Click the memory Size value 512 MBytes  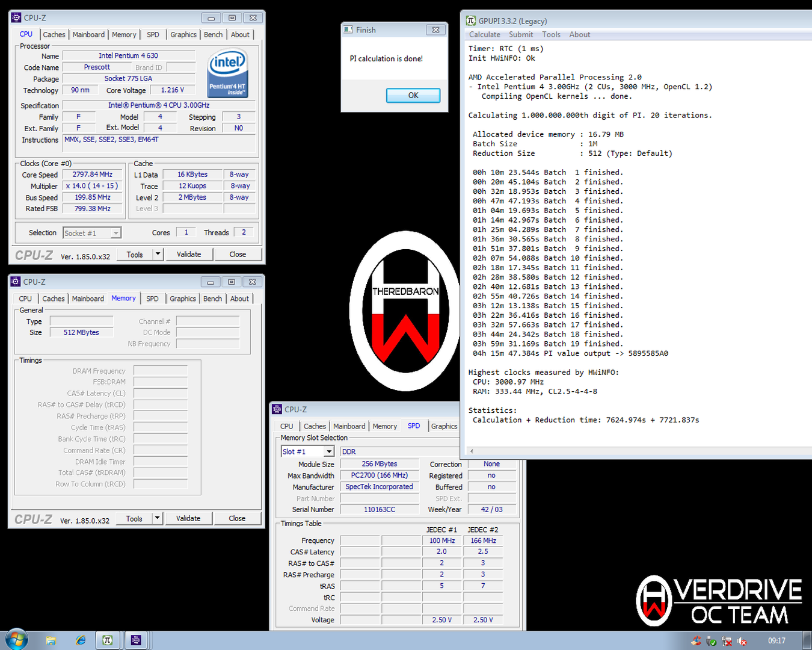(x=81, y=332)
